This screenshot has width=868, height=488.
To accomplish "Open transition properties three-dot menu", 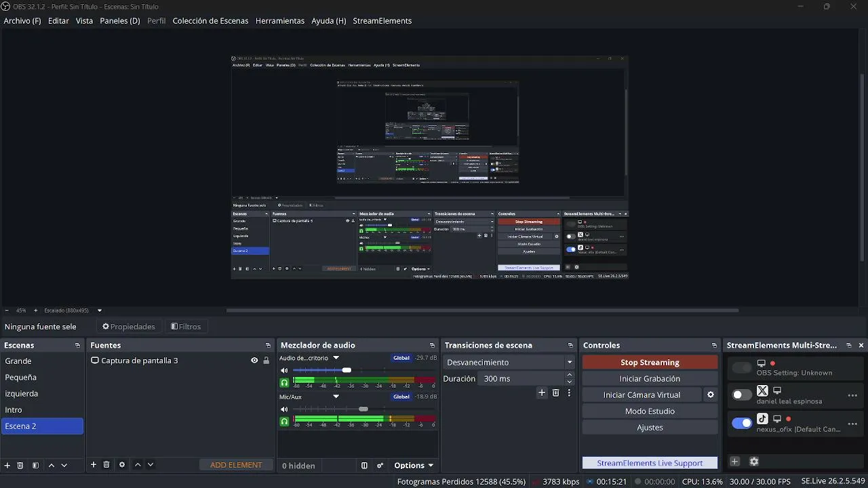I will (x=569, y=392).
